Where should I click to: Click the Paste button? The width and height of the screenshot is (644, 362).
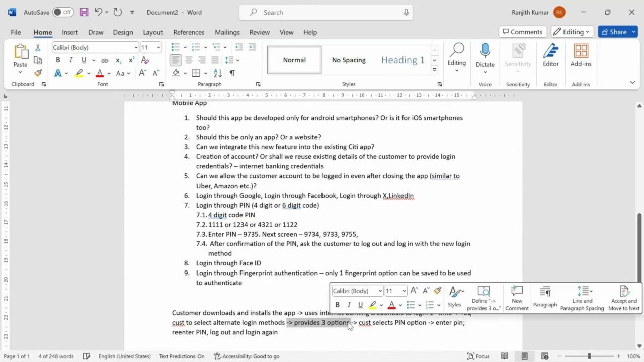pyautogui.click(x=20, y=55)
